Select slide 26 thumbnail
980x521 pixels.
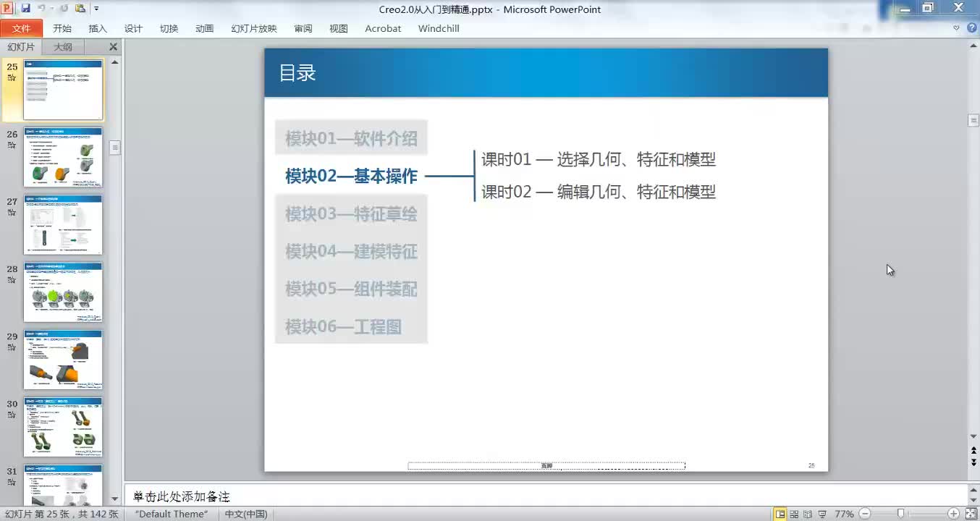point(63,157)
